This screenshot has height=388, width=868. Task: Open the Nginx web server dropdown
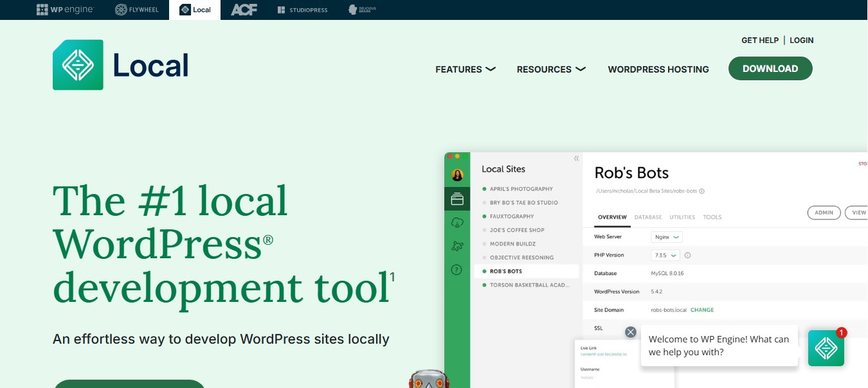coord(666,237)
